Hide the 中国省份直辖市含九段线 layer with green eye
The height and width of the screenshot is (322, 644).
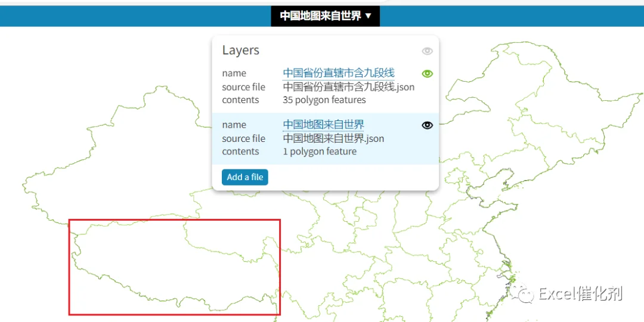(427, 73)
